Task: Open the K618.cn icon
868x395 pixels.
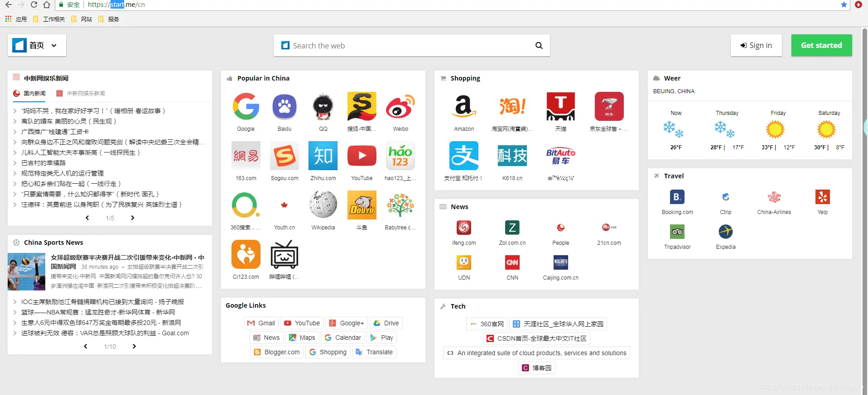Action: point(512,156)
